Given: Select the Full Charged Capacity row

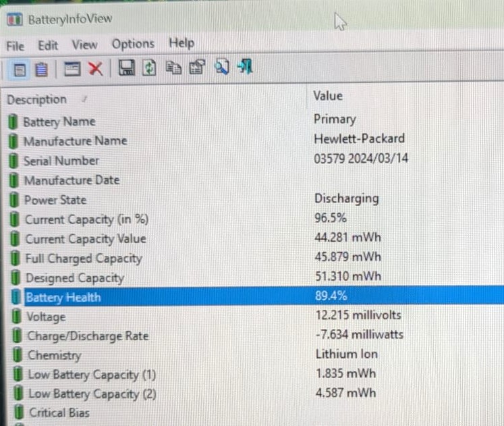Looking at the screenshot, I should [256, 257].
